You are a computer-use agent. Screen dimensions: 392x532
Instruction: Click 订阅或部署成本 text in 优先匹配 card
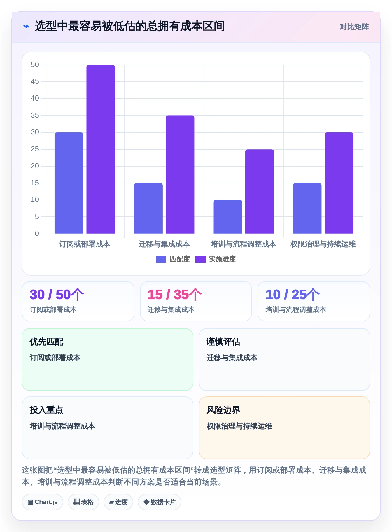coord(55,358)
